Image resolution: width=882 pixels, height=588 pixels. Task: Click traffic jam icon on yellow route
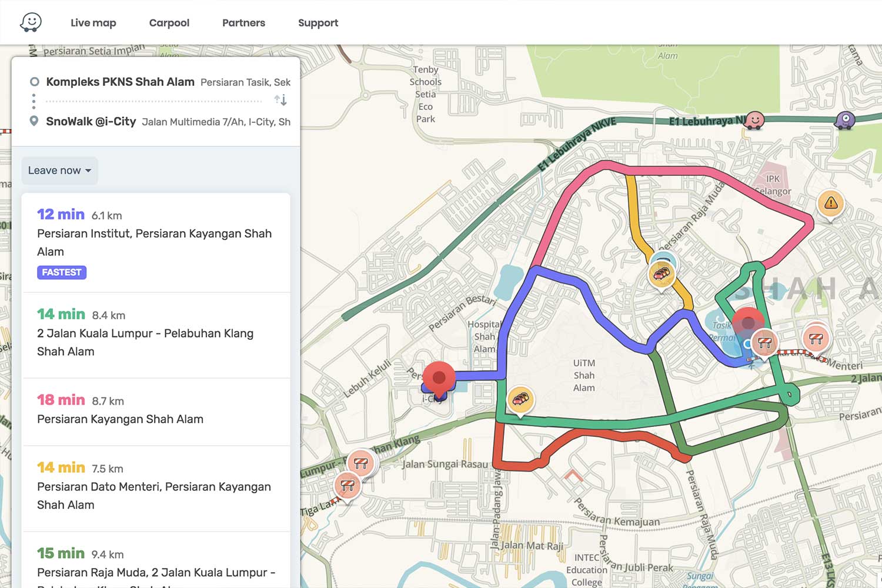click(x=661, y=275)
